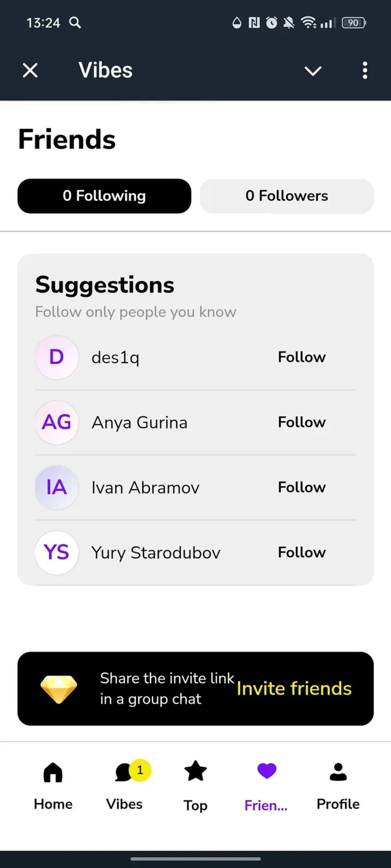Image resolution: width=391 pixels, height=868 pixels.
Task: Close the Vibes screen with X icon
Action: click(x=30, y=71)
